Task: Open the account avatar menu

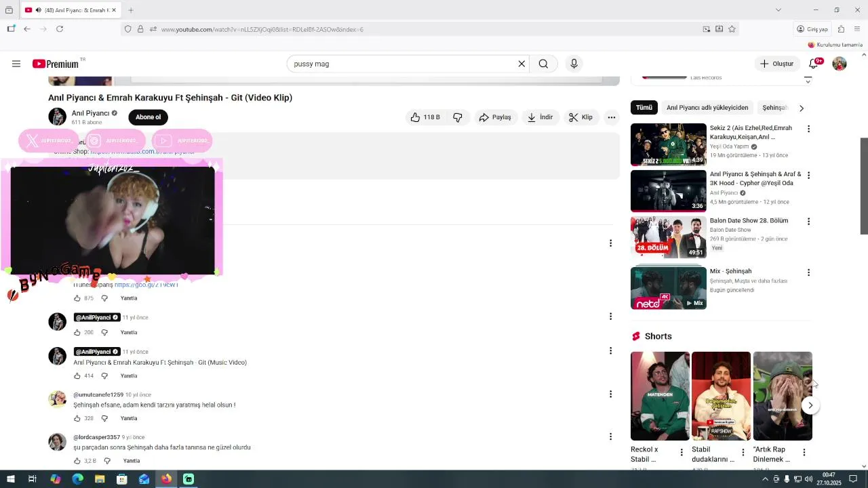Action: click(x=840, y=64)
